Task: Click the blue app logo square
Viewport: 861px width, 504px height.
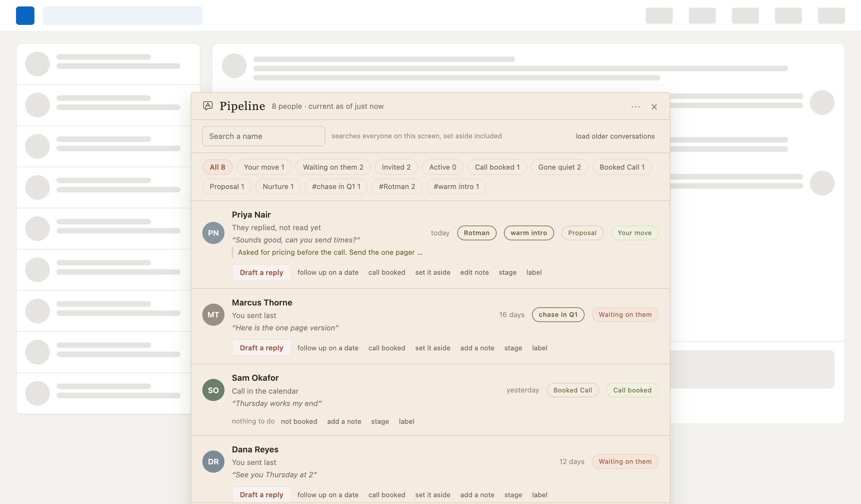Action: coord(25,16)
